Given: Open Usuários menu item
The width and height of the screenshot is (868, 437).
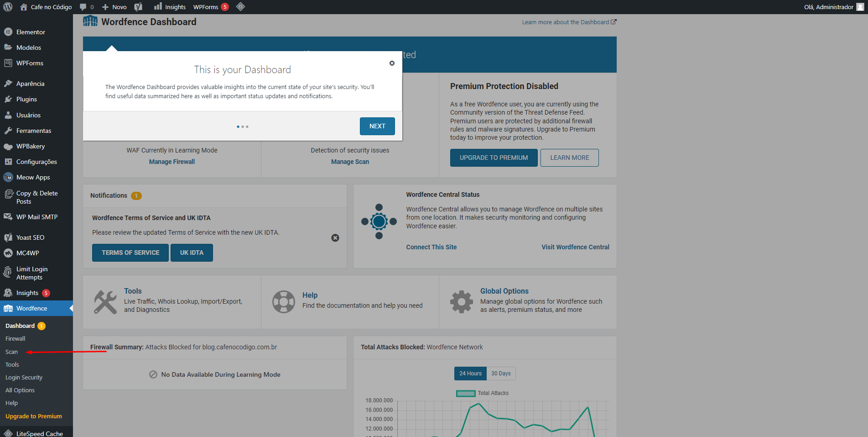Looking at the screenshot, I should 36,115.
